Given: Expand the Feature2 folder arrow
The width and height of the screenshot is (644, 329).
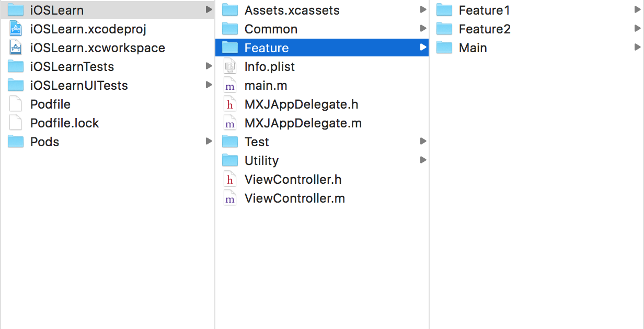Looking at the screenshot, I should tap(637, 29).
